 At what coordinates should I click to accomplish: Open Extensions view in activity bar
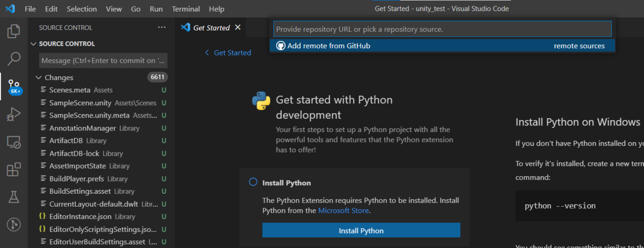pos(13,170)
